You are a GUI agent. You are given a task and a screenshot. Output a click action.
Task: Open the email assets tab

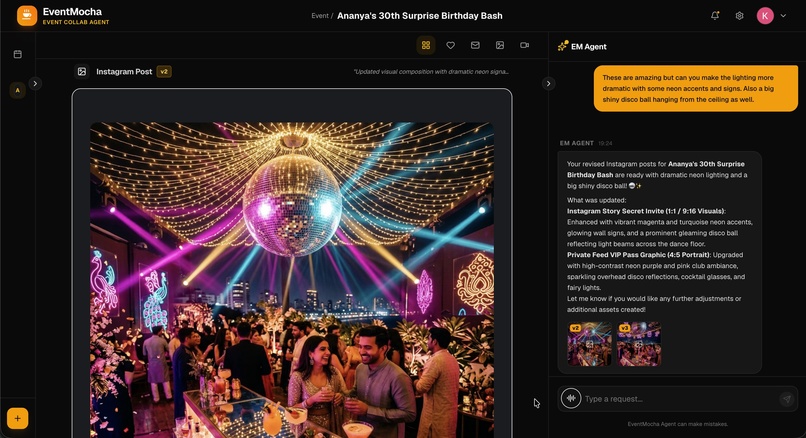475,45
